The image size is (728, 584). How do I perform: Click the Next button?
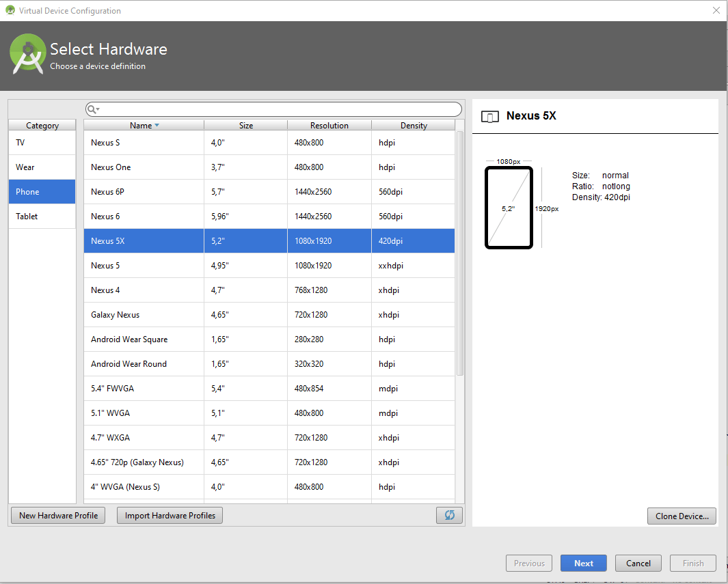(584, 563)
